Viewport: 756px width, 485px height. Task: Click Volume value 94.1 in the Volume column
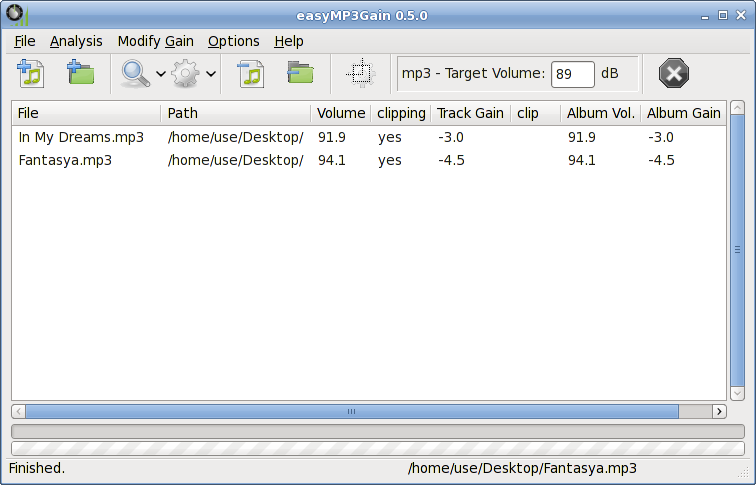[x=332, y=161]
